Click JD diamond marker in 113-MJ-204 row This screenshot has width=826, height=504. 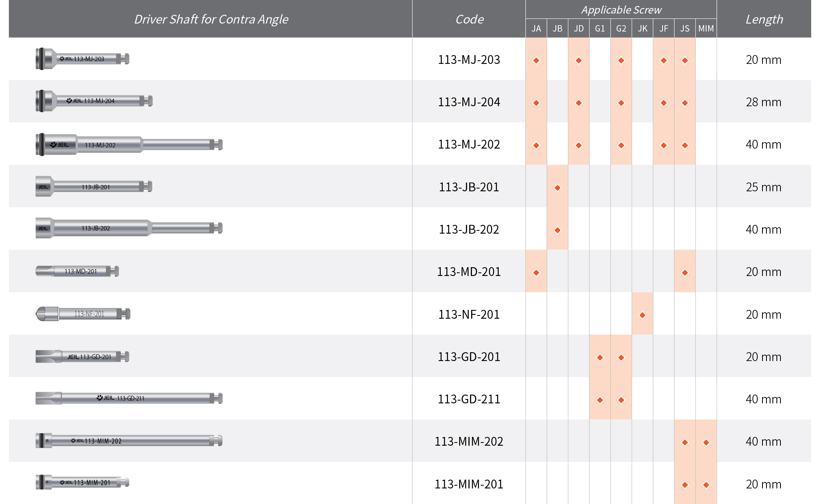(579, 103)
